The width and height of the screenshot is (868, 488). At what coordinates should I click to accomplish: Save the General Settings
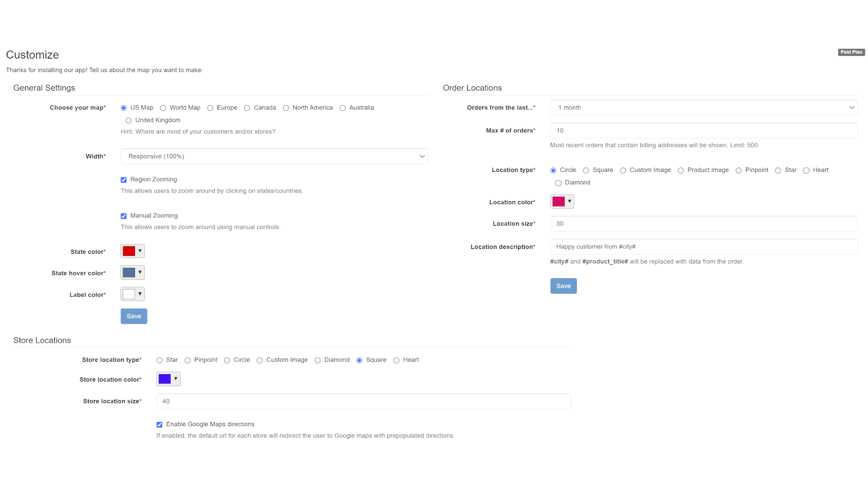[x=133, y=316]
